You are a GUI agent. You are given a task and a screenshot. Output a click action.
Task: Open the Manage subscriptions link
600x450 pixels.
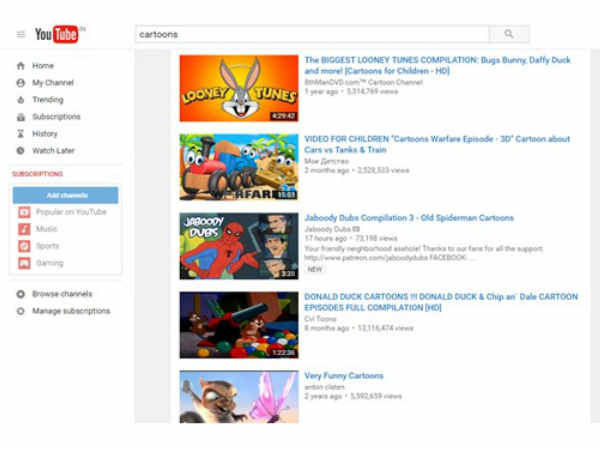(x=71, y=311)
